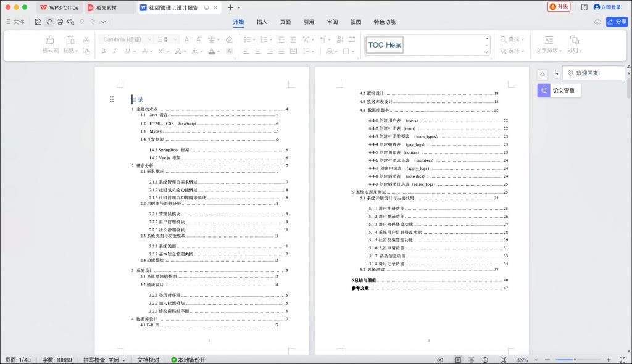Open the font name dropdown showing Cambria
The image size is (632, 364).
click(125, 38)
